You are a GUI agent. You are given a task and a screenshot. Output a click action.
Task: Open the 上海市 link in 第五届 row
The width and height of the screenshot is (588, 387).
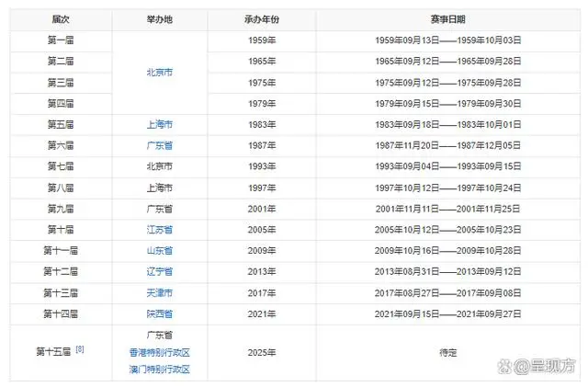160,124
